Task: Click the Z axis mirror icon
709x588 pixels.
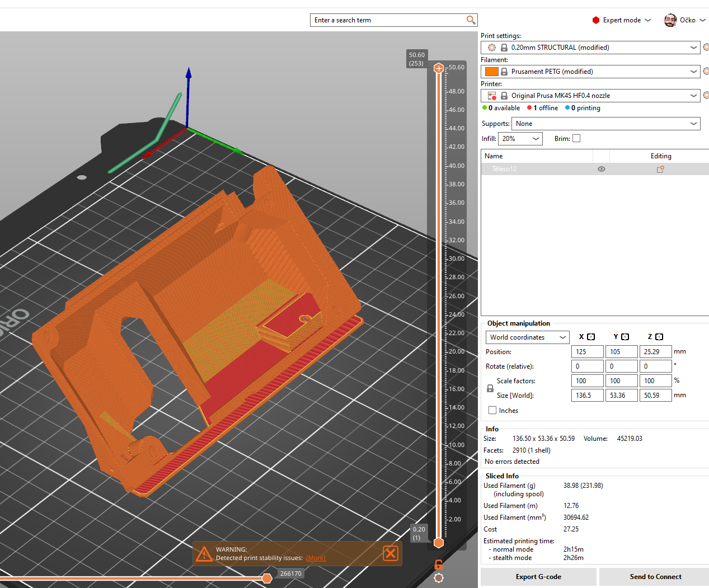Action: tap(659, 337)
